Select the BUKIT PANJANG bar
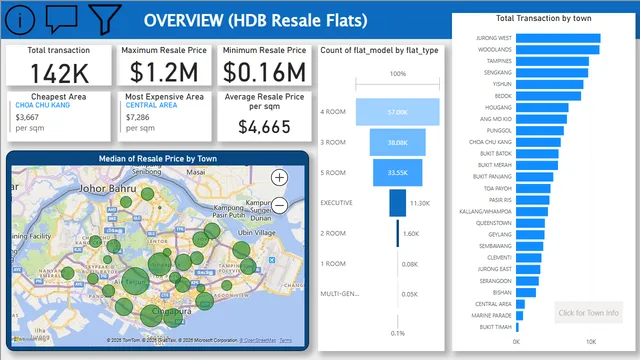The height and width of the screenshot is (360, 640). click(534, 177)
